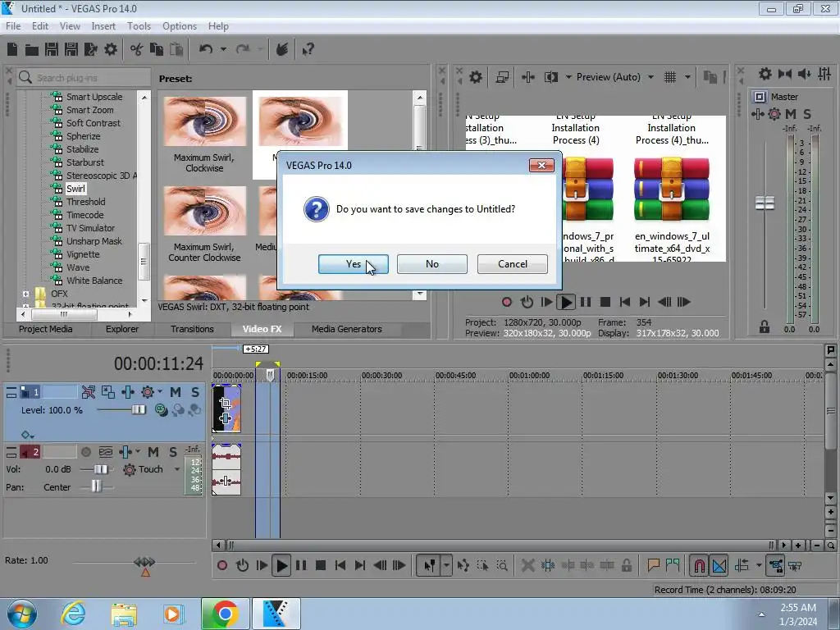Open video preview Project Video Properties gear
This screenshot has width=840, height=630.
pos(476,77)
